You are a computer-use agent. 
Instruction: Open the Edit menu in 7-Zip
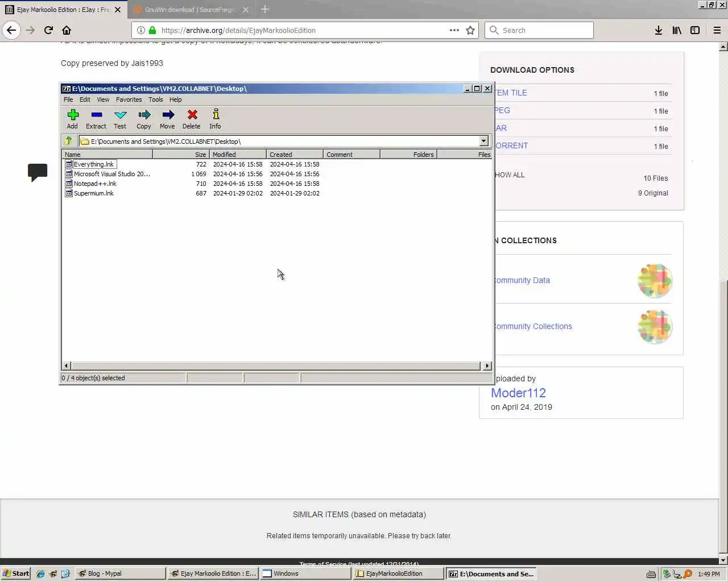click(x=85, y=99)
